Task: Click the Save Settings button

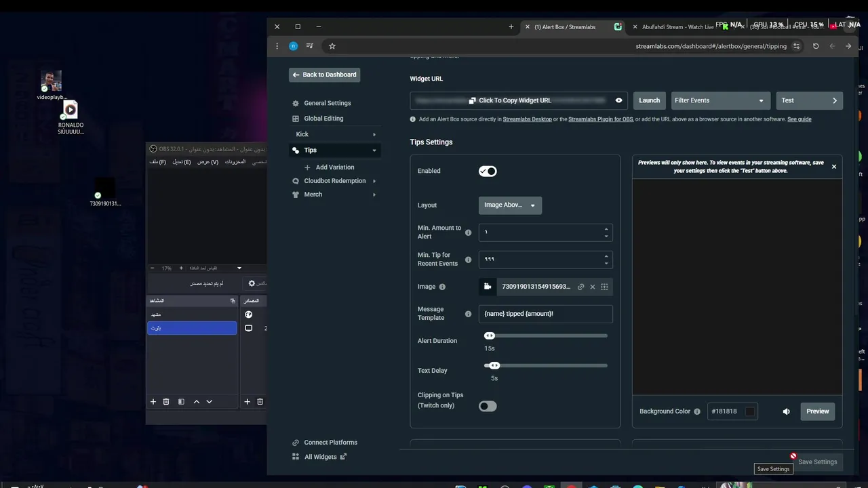Action: (817, 462)
